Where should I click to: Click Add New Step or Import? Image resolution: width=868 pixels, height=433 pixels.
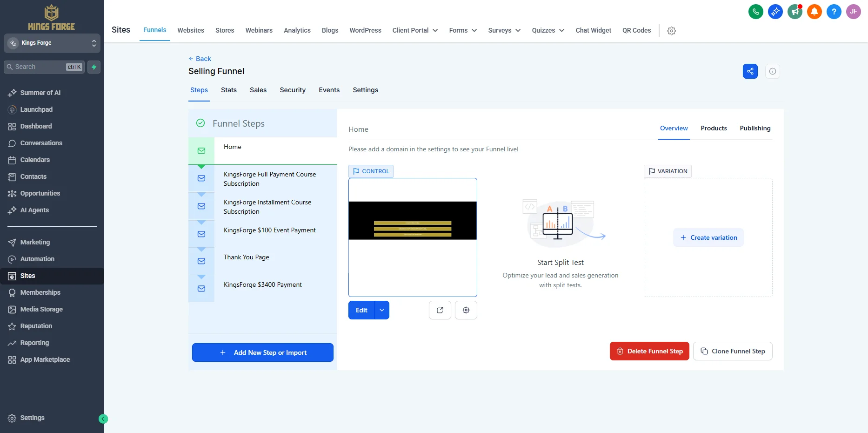click(x=263, y=352)
